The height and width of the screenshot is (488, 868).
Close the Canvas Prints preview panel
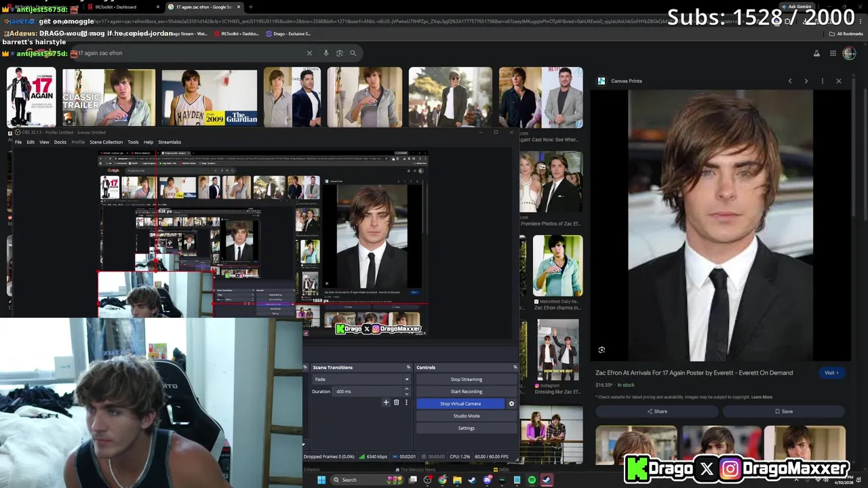(x=839, y=81)
